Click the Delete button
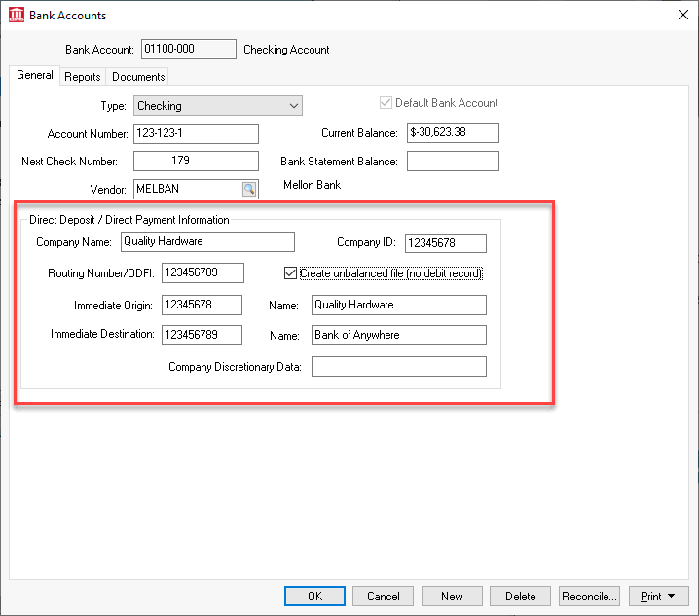Screen dimensions: 699x616 coord(520,596)
